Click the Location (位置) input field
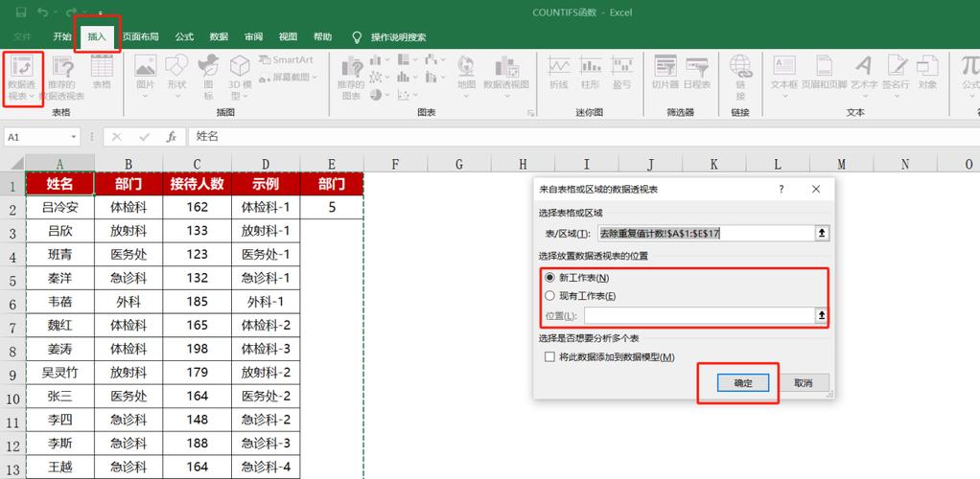Screen dimensions: 980x479 click(x=699, y=315)
